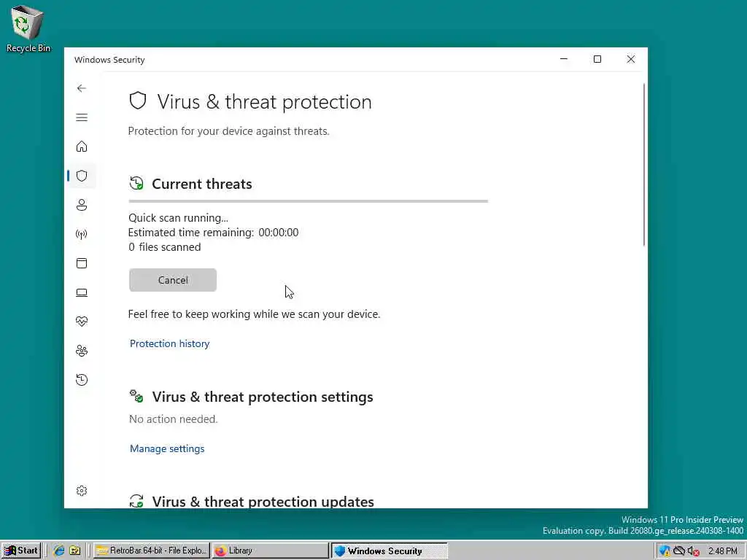Image resolution: width=747 pixels, height=560 pixels.
Task: Open the Manage settings link
Action: (x=167, y=448)
